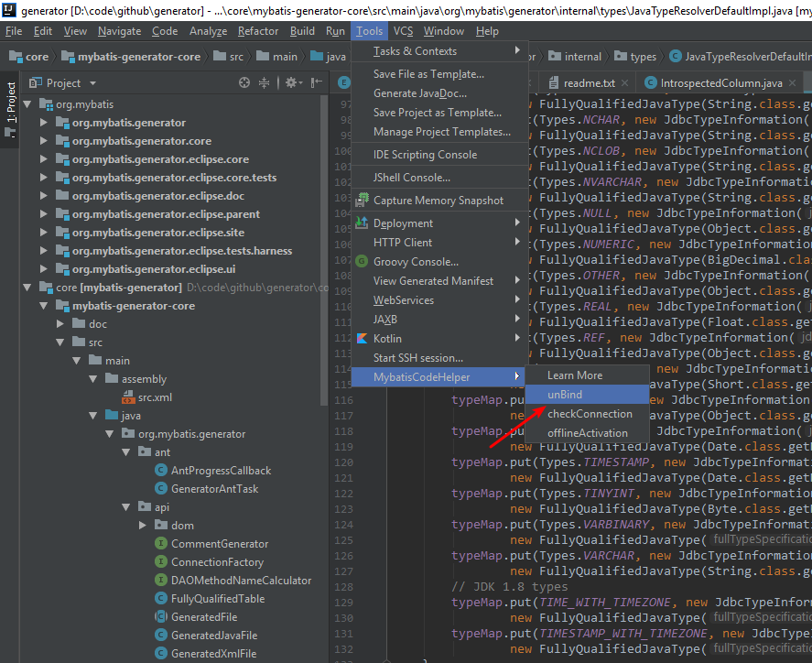
Task: Select Manage Project Templates...
Action: [x=439, y=132]
